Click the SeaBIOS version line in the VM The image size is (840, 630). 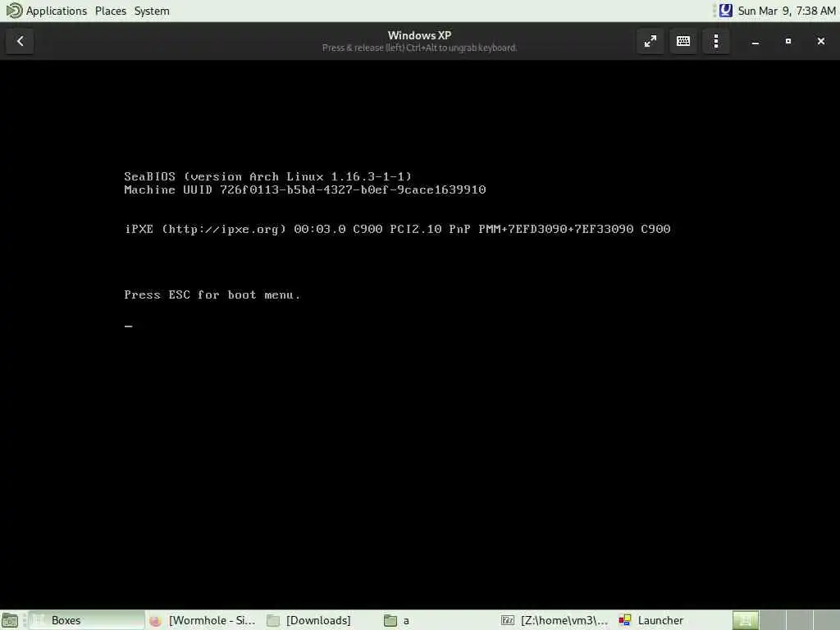[268, 177]
